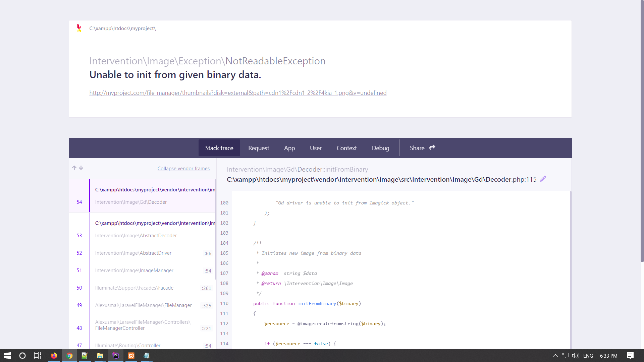Switch to the Debug tab

pyautogui.click(x=380, y=148)
